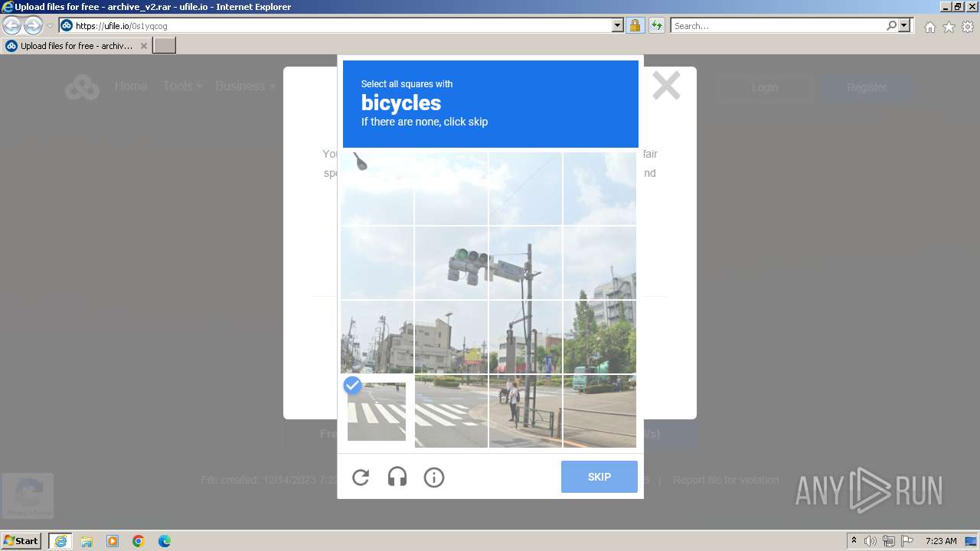Select tile with street lamp head
The image size is (980, 551).
[377, 188]
